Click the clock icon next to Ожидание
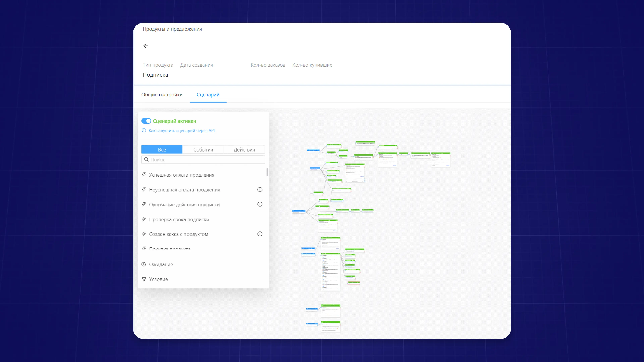644x362 pixels. 144,264
